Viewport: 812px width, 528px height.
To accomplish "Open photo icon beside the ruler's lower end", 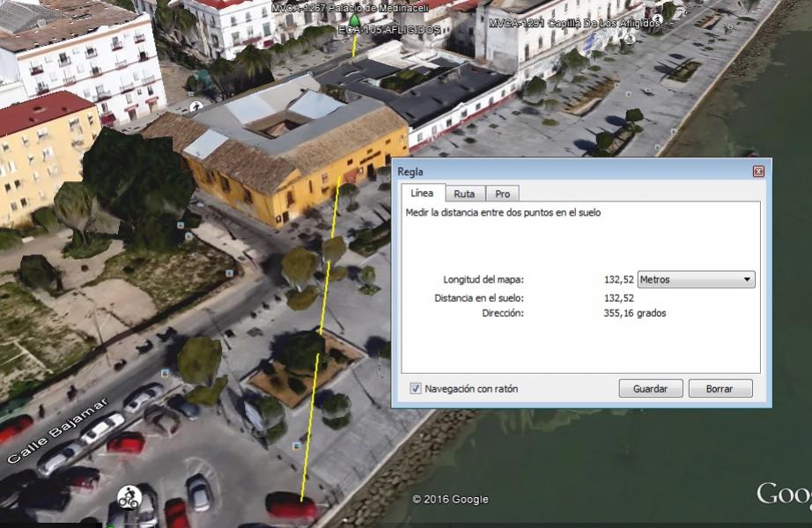I will pos(297,447).
